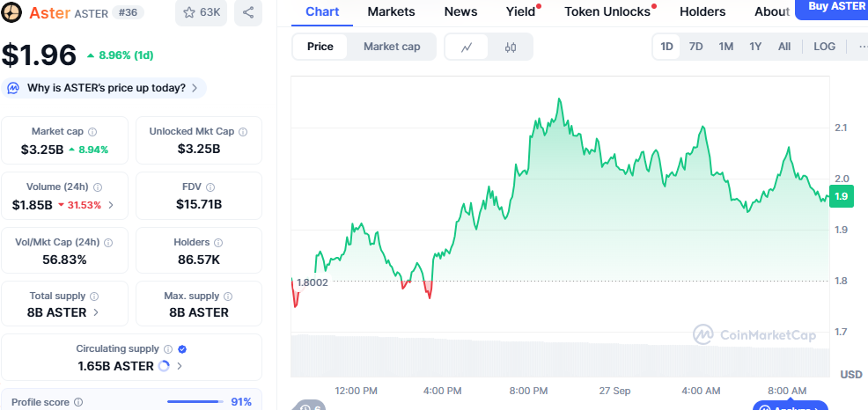Switch chart to Market cap view

(392, 47)
